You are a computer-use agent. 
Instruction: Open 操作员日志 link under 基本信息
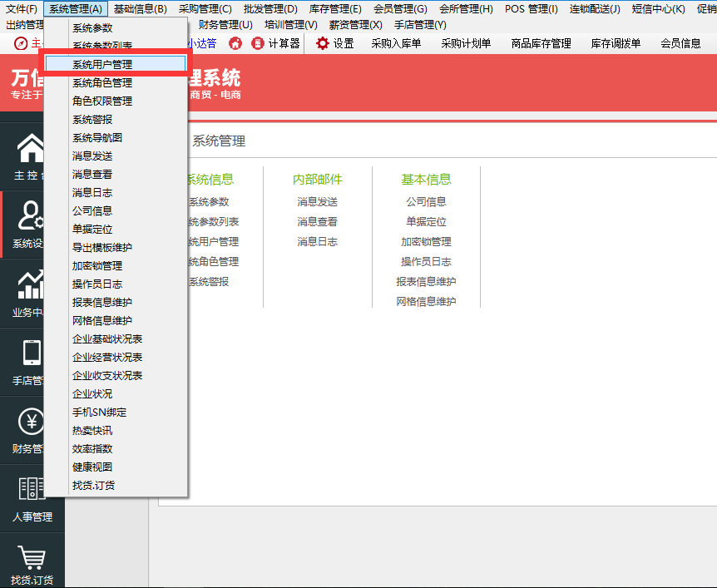point(426,261)
